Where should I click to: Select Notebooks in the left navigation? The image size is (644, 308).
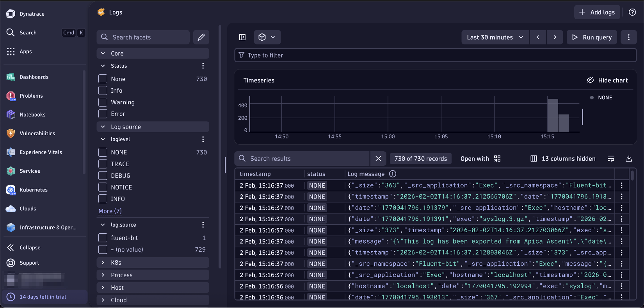pyautogui.click(x=32, y=115)
